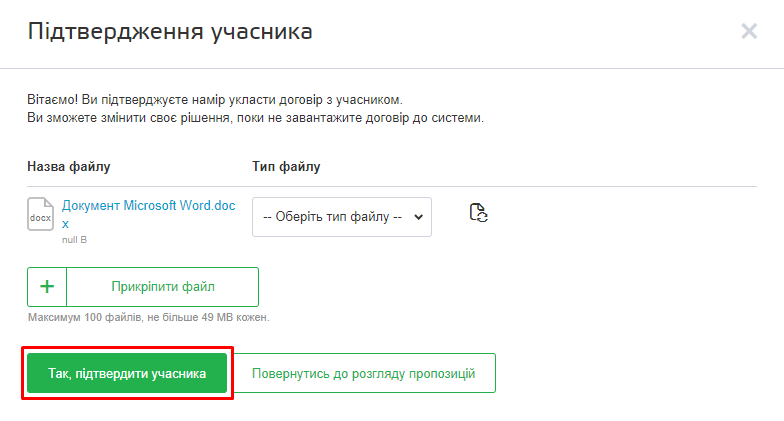
Task: Click the 'Підтвердження учасника' dialog title
Action: (x=170, y=31)
